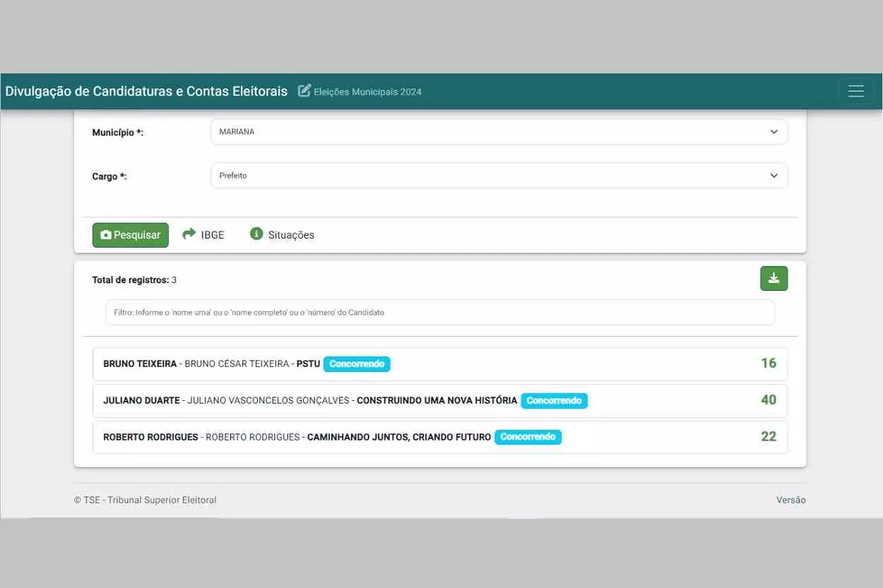Open candidate JULIANO DUARTE entry
Screen dimensions: 883x588
pos(141,401)
